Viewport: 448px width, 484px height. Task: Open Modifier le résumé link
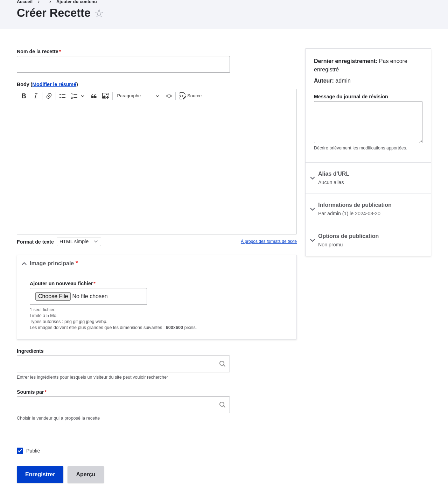tap(54, 84)
